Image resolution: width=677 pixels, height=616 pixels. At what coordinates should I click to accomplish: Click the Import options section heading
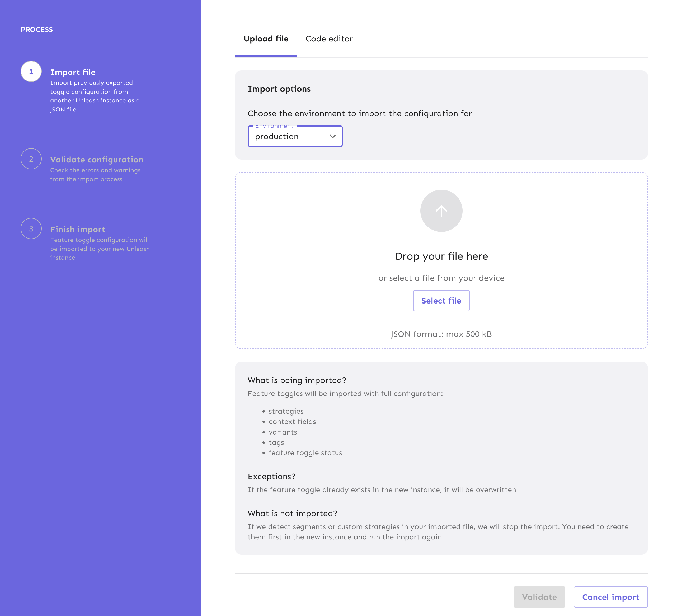coord(279,89)
